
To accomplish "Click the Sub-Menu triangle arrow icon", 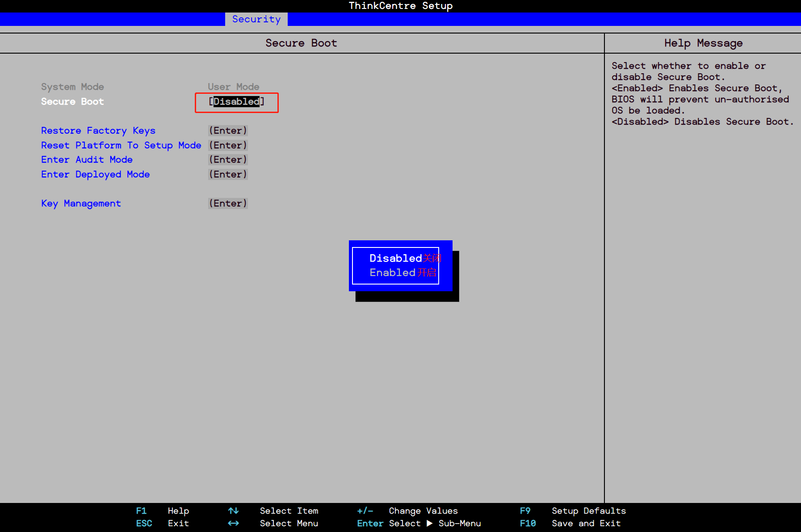I will (429, 523).
